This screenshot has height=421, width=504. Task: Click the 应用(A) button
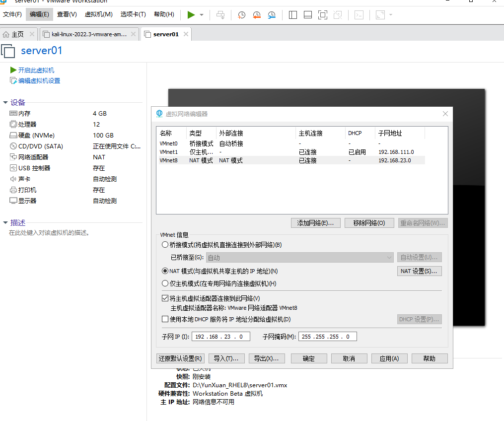[x=389, y=358]
